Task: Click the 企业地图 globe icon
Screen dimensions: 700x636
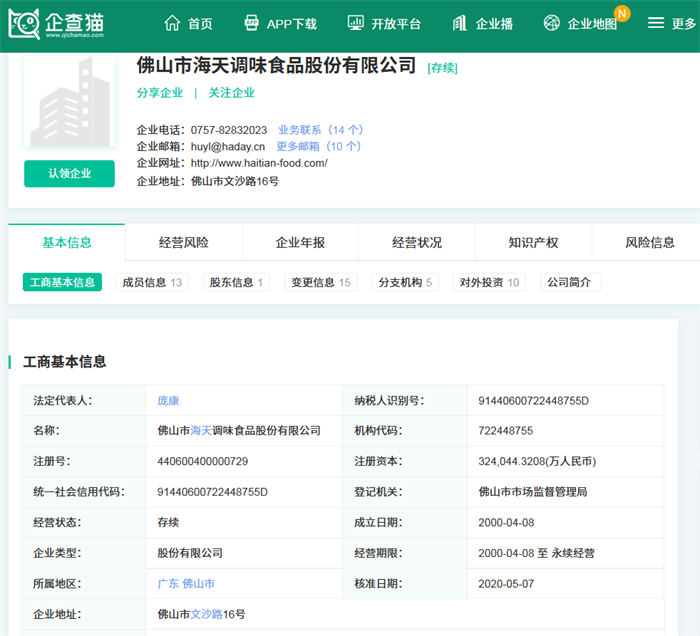Action: [551, 23]
